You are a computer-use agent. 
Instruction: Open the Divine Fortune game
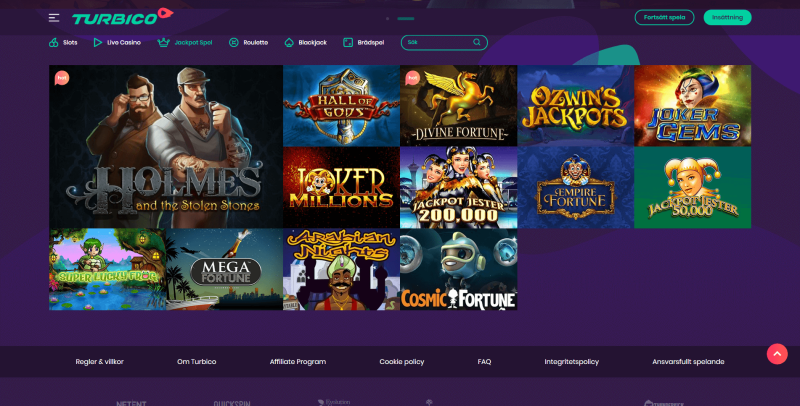click(x=459, y=106)
